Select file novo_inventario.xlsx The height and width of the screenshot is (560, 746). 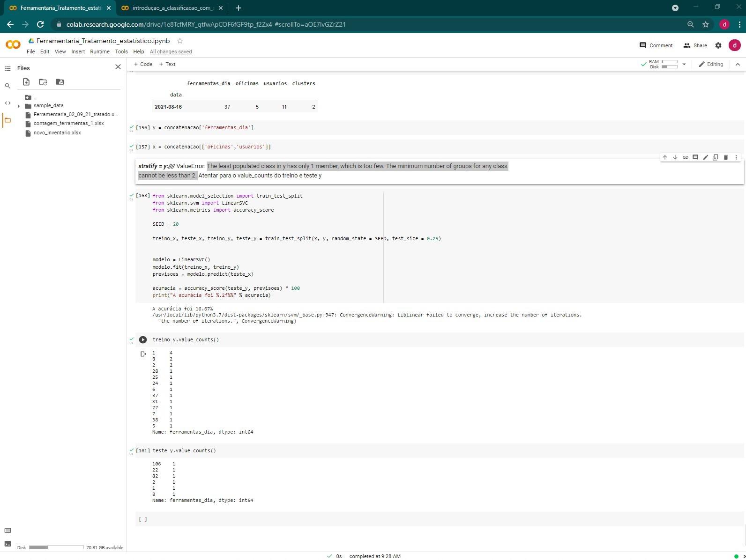click(x=57, y=133)
